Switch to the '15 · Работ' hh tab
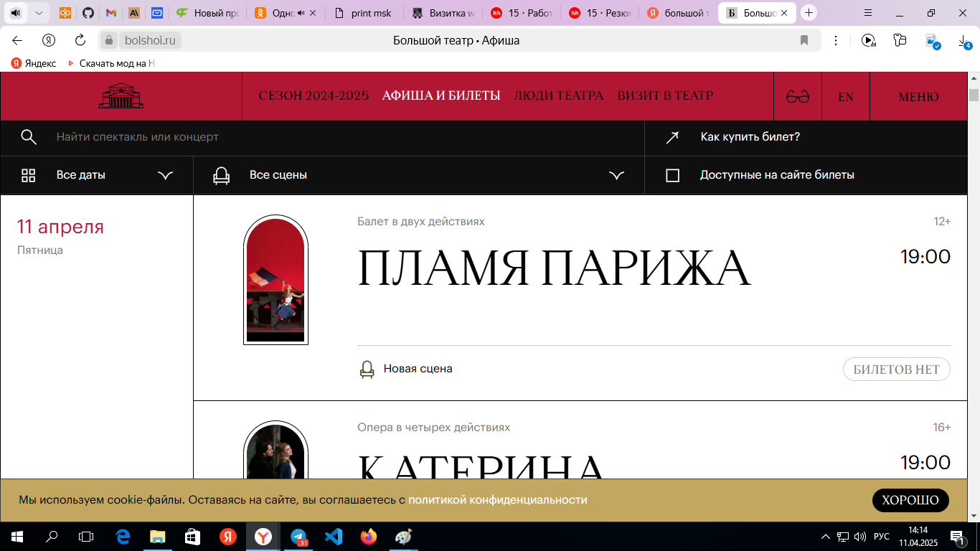The height and width of the screenshot is (551, 980). (521, 13)
